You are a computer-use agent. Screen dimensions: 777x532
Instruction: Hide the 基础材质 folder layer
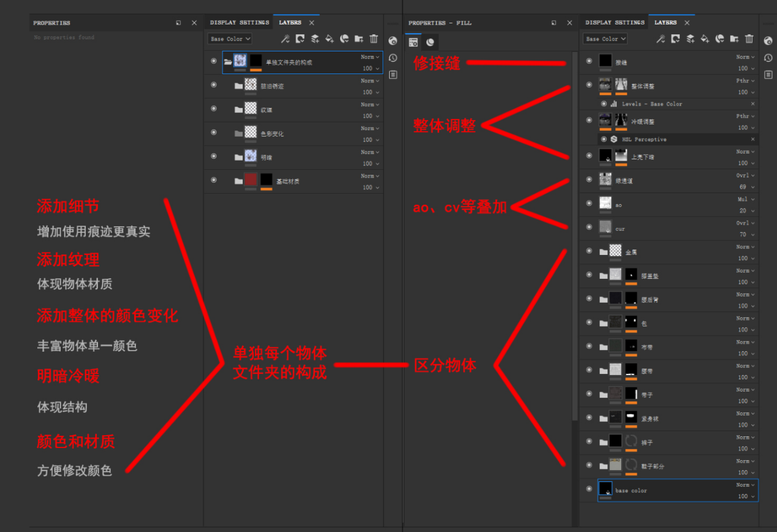(213, 180)
